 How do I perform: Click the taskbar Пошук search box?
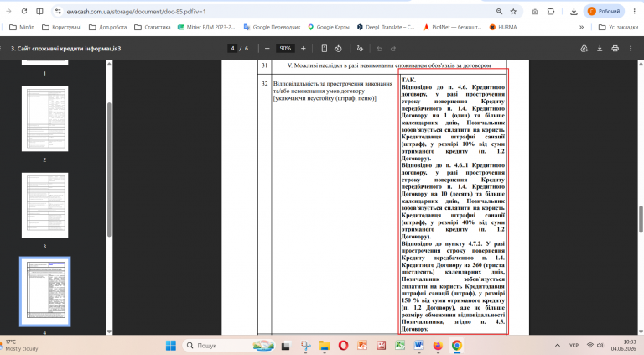[228, 346]
